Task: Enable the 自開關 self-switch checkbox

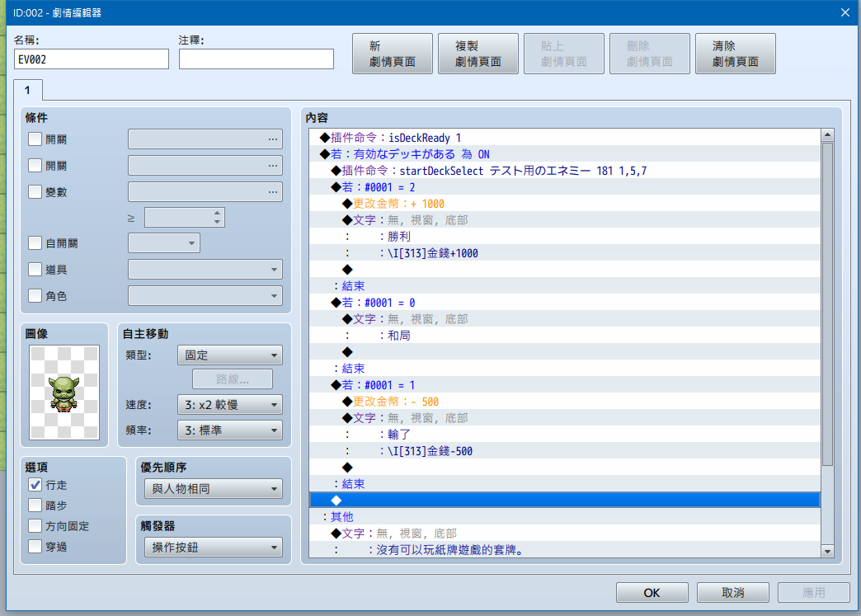Action: pos(35,242)
